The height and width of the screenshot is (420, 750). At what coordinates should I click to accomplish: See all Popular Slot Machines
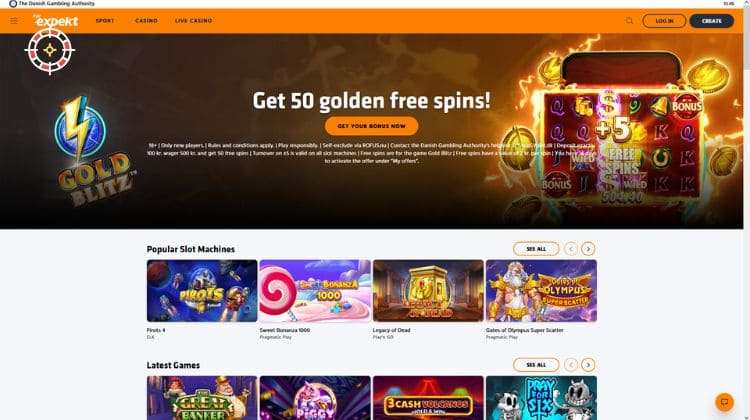coord(536,249)
